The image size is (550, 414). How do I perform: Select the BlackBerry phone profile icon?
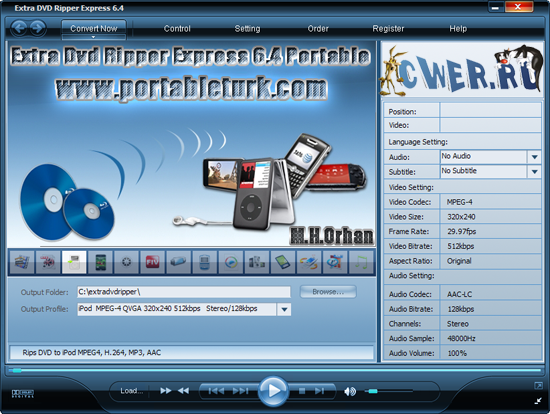click(x=204, y=262)
